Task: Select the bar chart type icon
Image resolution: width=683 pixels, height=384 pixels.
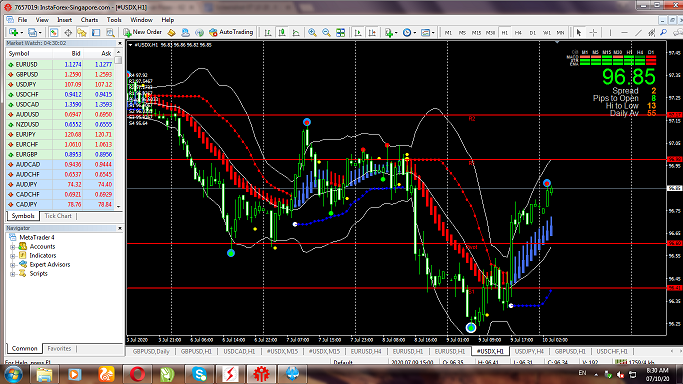Action: pos(267,32)
